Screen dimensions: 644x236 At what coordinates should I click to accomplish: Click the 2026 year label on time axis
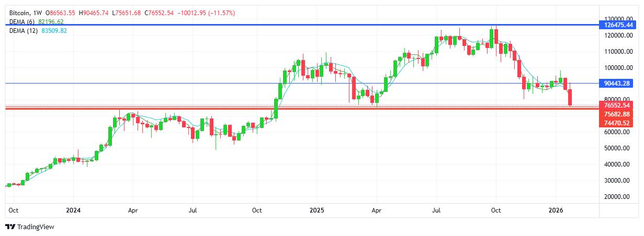pos(556,211)
